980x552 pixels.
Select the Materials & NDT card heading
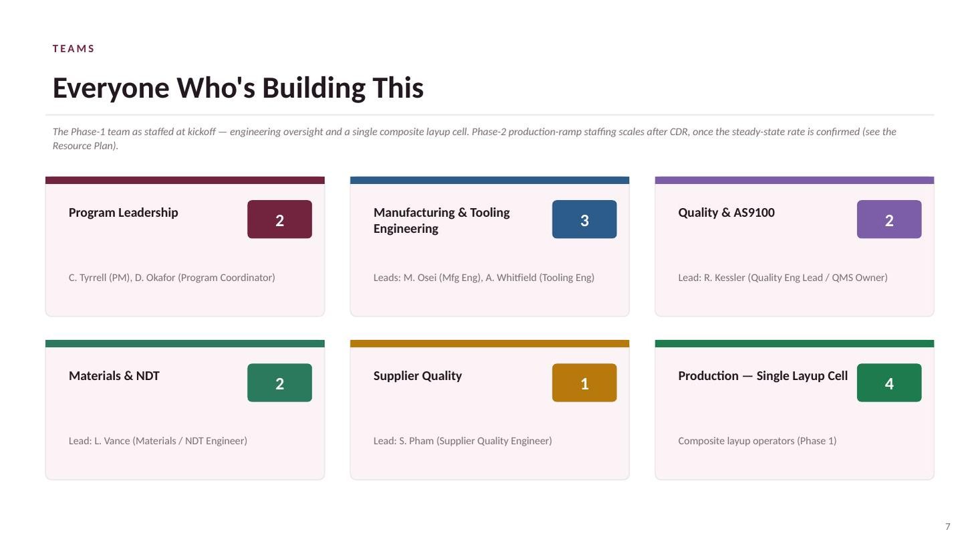[114, 376]
